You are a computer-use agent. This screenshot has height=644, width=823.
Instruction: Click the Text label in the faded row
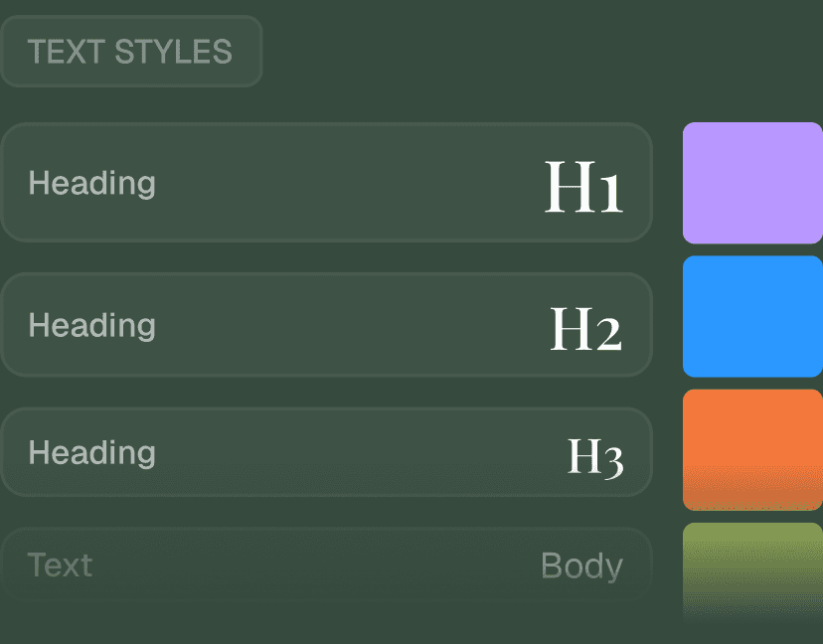coord(60,564)
